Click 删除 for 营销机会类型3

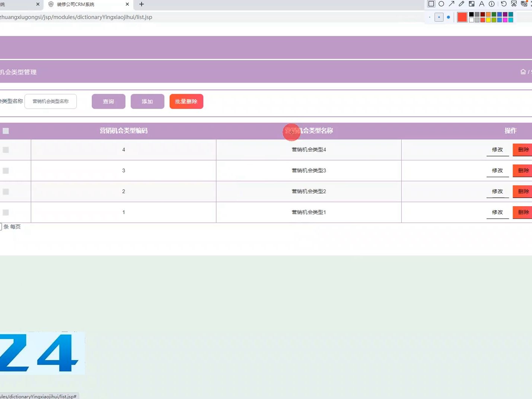[x=523, y=170]
